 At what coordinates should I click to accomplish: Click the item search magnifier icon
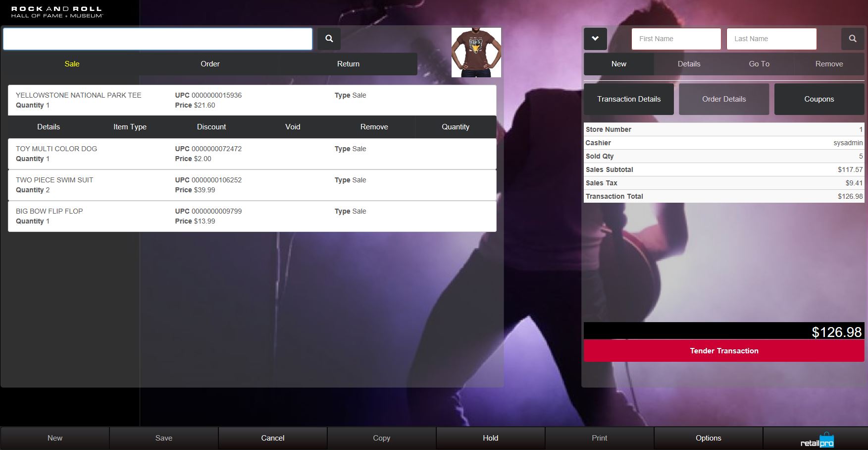click(x=329, y=39)
